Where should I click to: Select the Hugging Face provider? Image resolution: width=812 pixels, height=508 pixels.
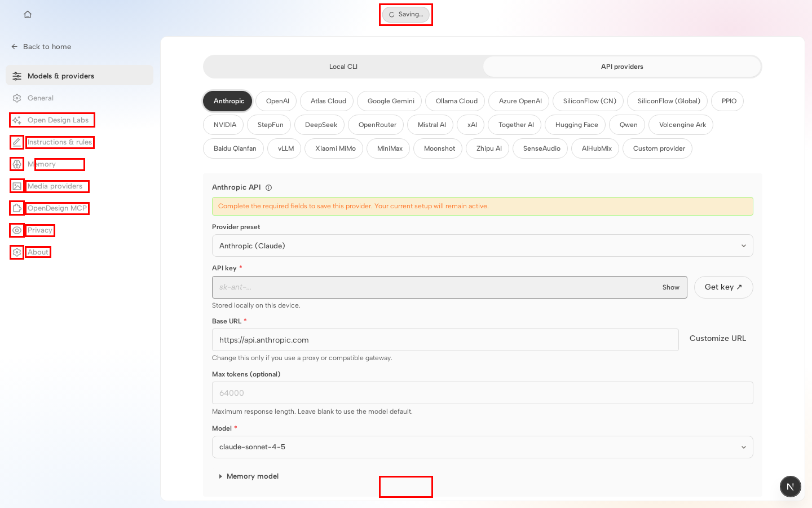[x=576, y=125]
